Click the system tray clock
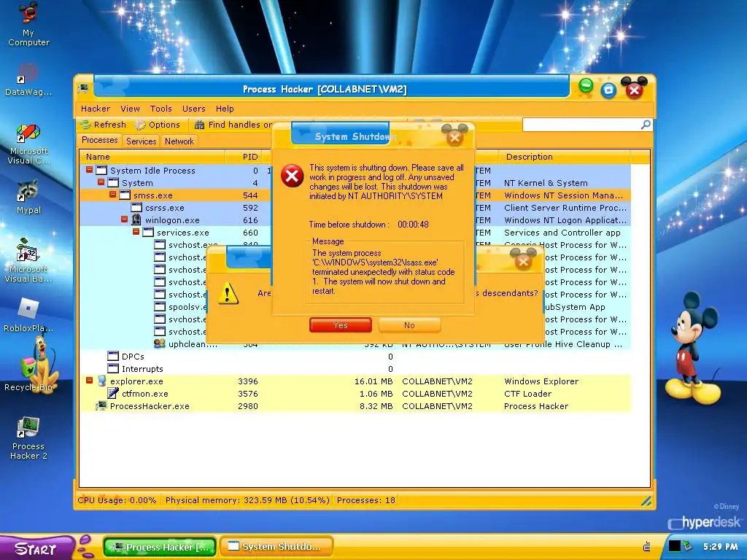The image size is (747, 560). tap(720, 546)
